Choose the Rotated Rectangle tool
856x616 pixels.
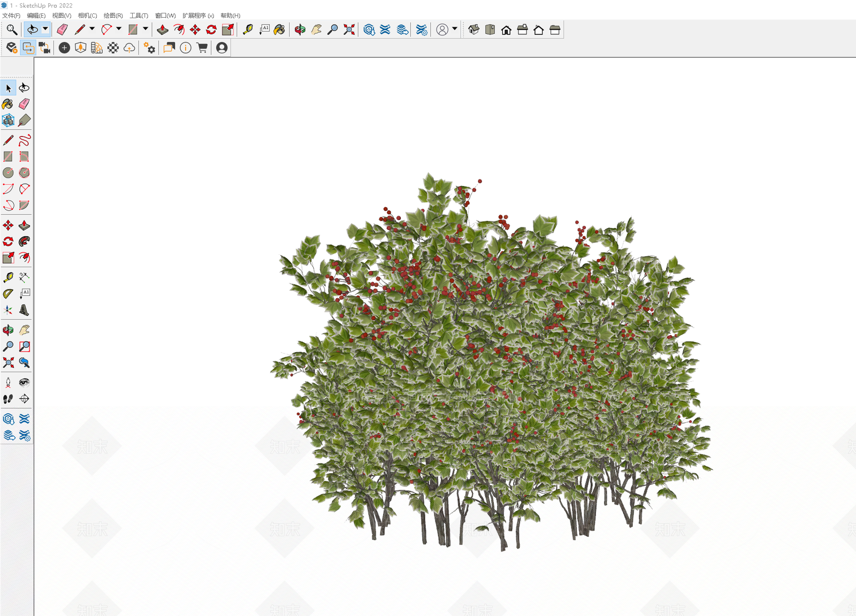pos(25,157)
